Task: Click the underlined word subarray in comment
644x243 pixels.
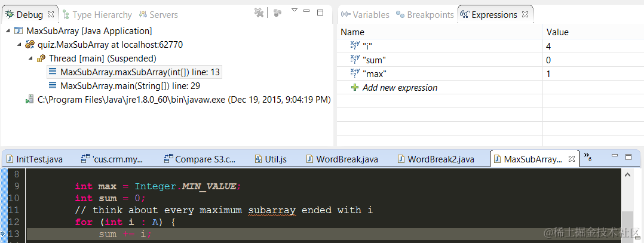Action: [x=272, y=211]
